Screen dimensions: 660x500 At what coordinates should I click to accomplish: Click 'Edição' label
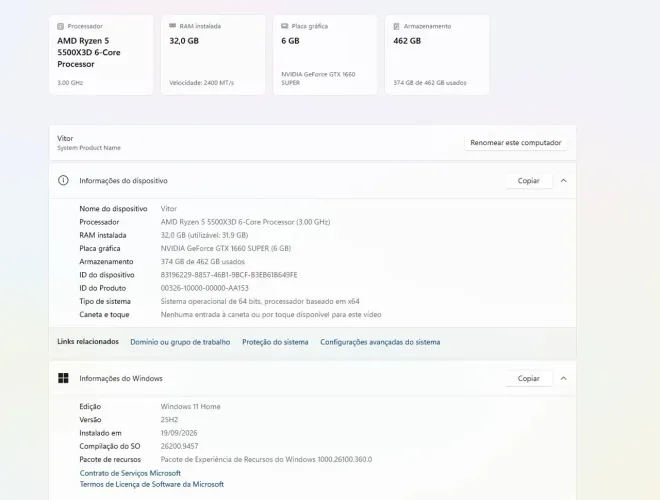(x=90, y=407)
